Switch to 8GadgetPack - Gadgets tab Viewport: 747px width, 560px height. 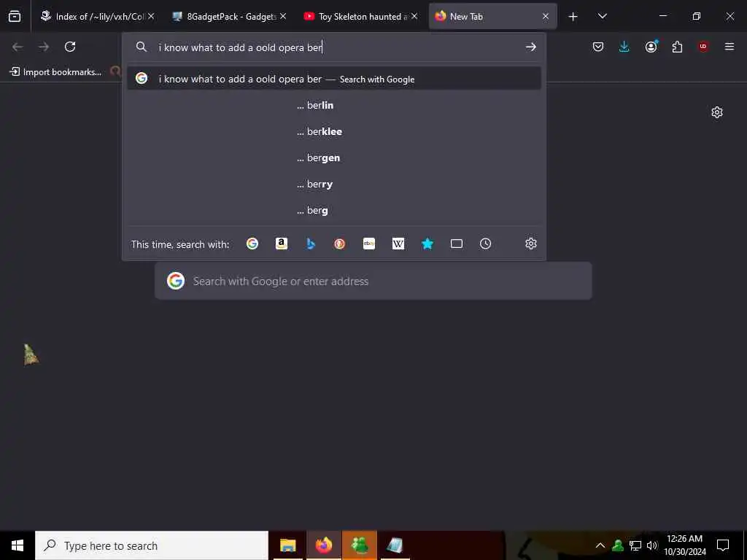(x=224, y=16)
